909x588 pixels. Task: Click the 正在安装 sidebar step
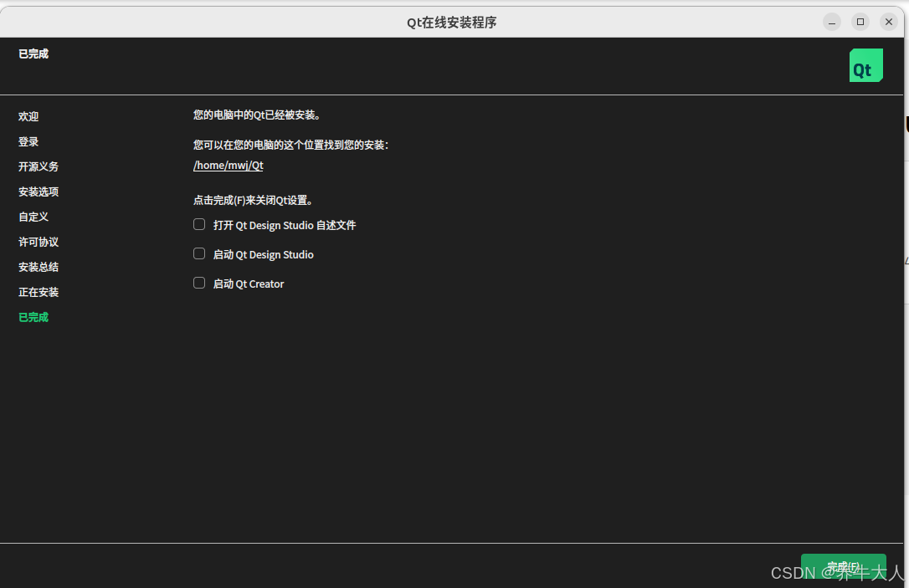pos(39,292)
